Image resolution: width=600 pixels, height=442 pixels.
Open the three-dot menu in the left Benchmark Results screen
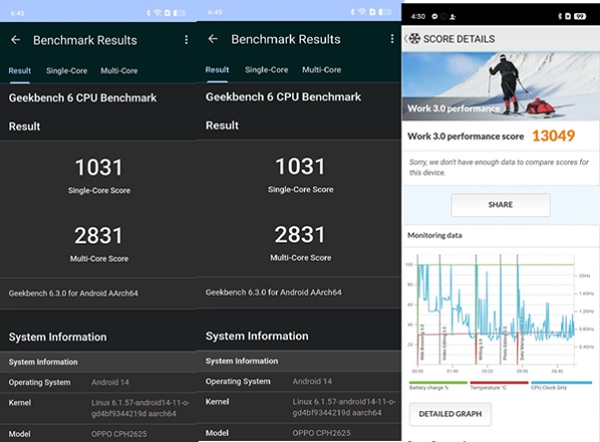pyautogui.click(x=186, y=40)
